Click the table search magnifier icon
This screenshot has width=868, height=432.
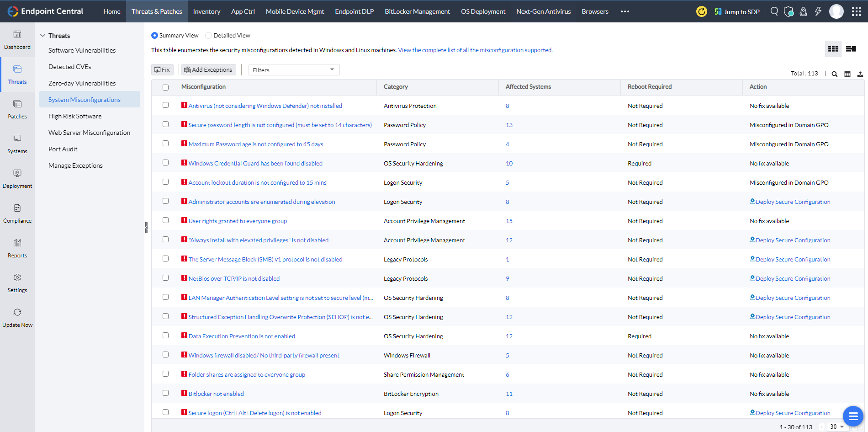[x=834, y=74]
